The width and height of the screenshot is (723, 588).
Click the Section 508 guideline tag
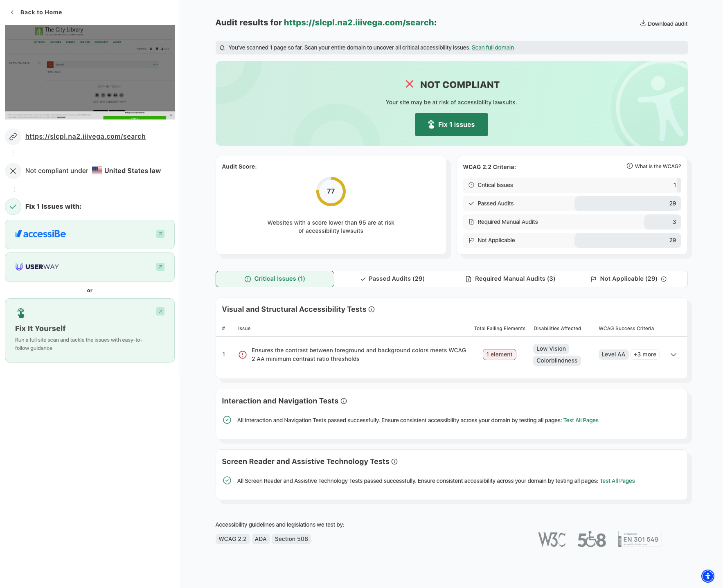click(x=291, y=539)
